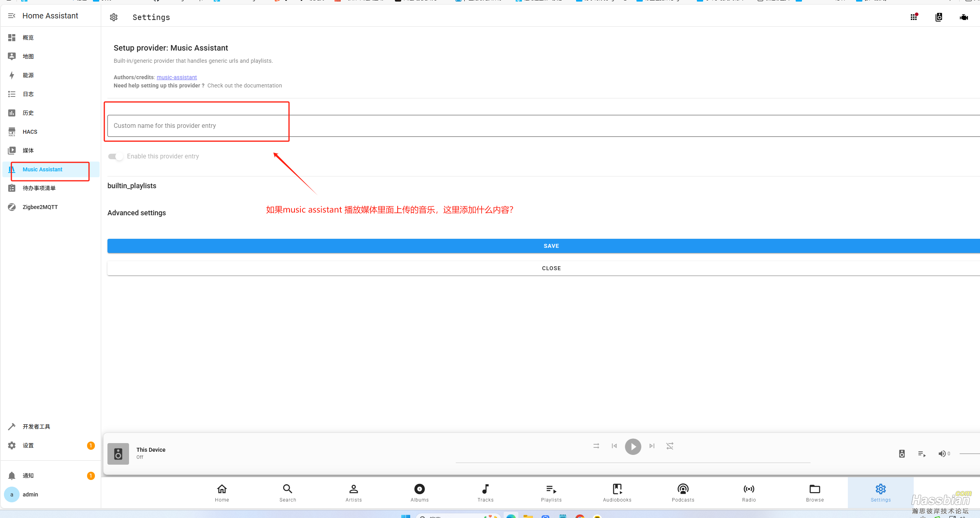
Task: Open the play queue icon
Action: tap(922, 454)
